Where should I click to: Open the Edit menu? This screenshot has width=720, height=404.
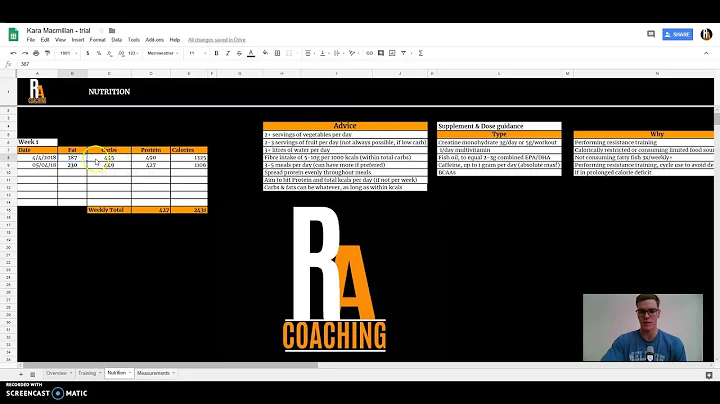click(45, 40)
